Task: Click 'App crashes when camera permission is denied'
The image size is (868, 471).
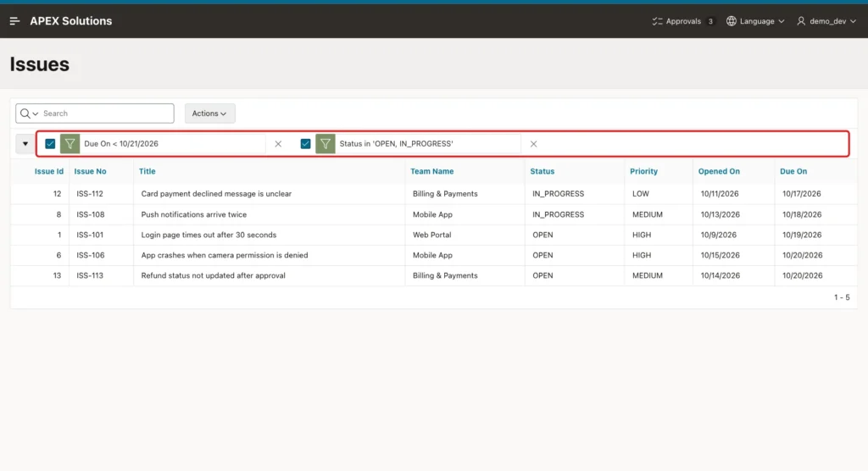Action: (224, 255)
